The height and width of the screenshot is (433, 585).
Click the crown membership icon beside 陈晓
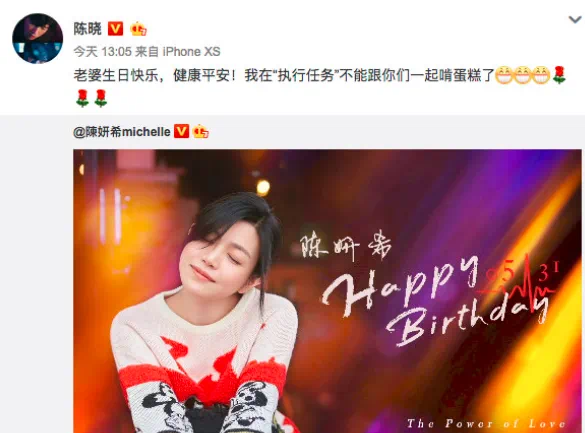(x=138, y=29)
